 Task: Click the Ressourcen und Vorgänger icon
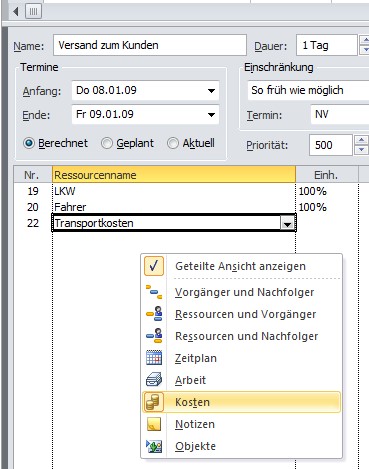154,314
